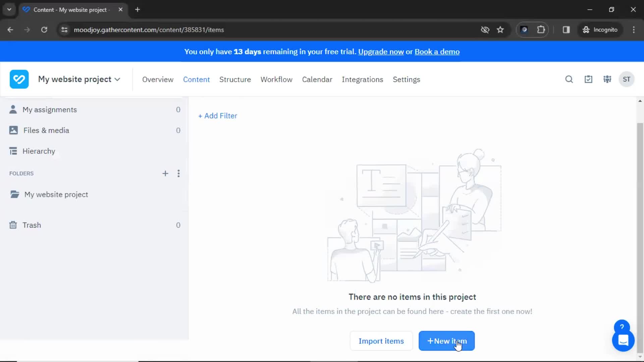The height and width of the screenshot is (362, 644).
Task: Click the Add Filter expander link
Action: pyautogui.click(x=218, y=115)
